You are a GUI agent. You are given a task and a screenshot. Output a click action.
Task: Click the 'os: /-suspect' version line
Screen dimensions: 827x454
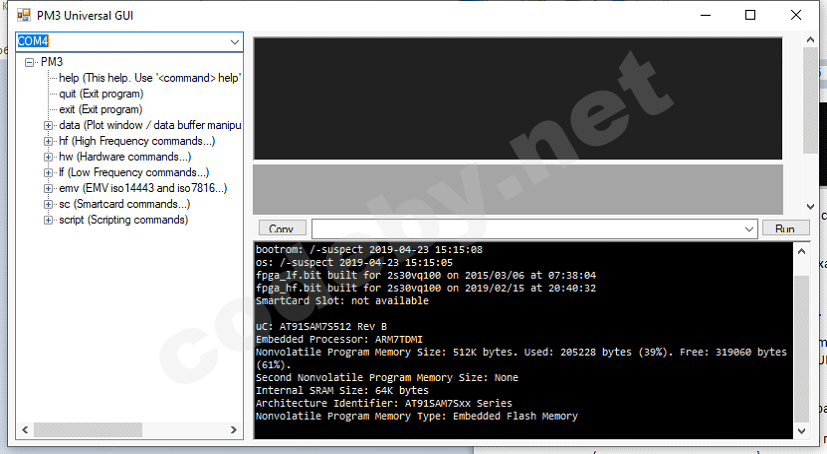point(354,262)
